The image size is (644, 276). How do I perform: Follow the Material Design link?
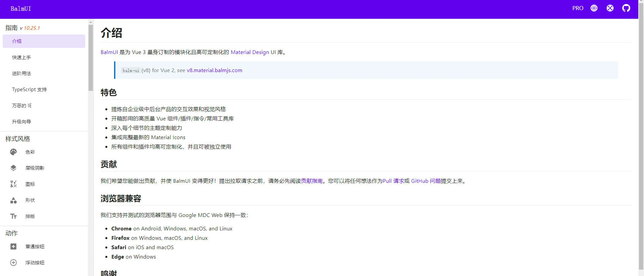[x=250, y=52]
